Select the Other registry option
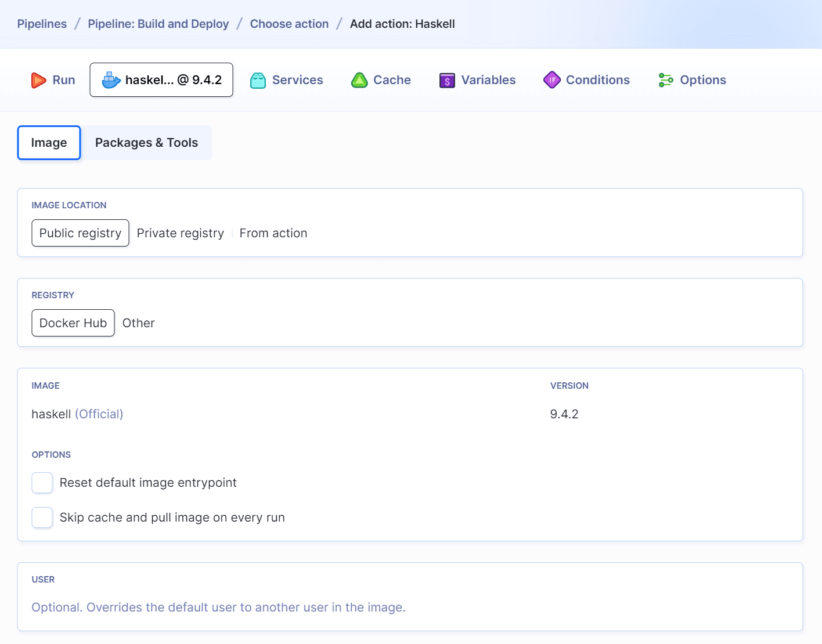Image resolution: width=822 pixels, height=644 pixels. (x=138, y=323)
